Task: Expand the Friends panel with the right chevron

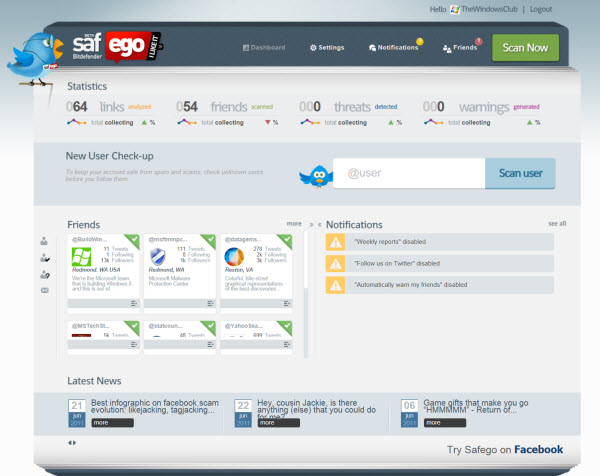Action: point(311,225)
